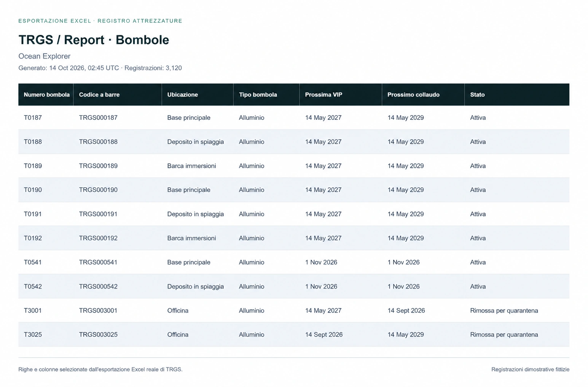Select cylinder number T0191
Viewport: 588px width, 387px height.
tap(33, 214)
